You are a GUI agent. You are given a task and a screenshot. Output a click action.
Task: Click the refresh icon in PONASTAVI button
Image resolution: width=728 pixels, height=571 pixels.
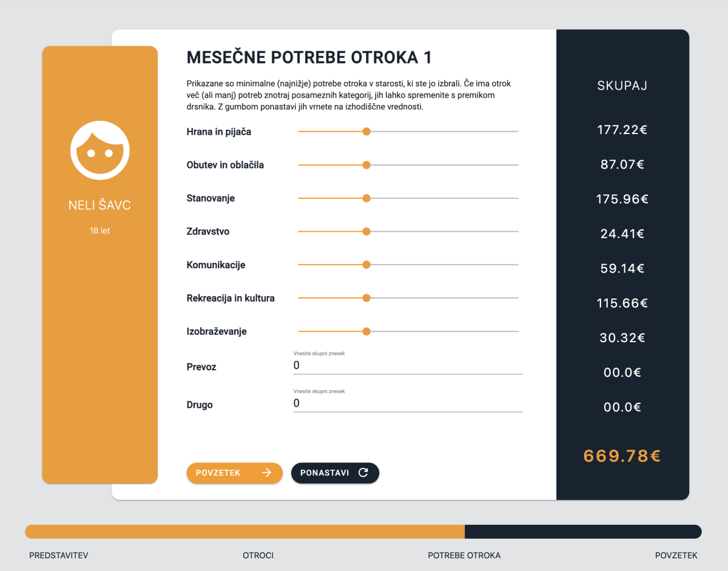(363, 473)
